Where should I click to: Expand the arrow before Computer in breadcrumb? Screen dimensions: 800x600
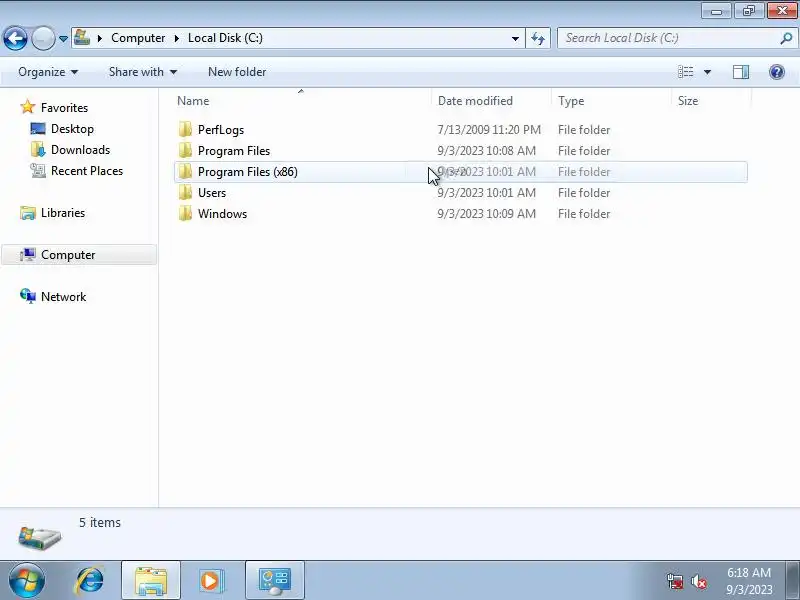pyautogui.click(x=100, y=38)
